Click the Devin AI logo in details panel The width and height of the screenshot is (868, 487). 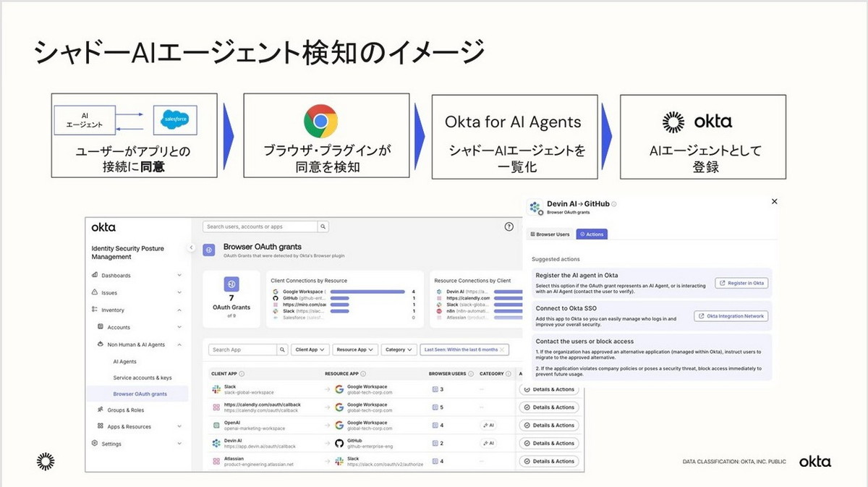pos(535,208)
